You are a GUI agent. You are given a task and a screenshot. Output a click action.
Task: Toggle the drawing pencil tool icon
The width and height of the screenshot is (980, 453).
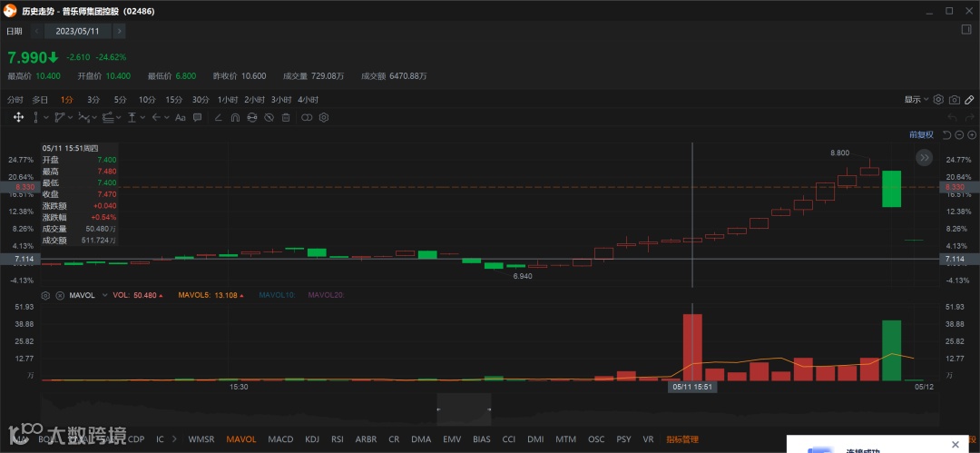coord(969,100)
